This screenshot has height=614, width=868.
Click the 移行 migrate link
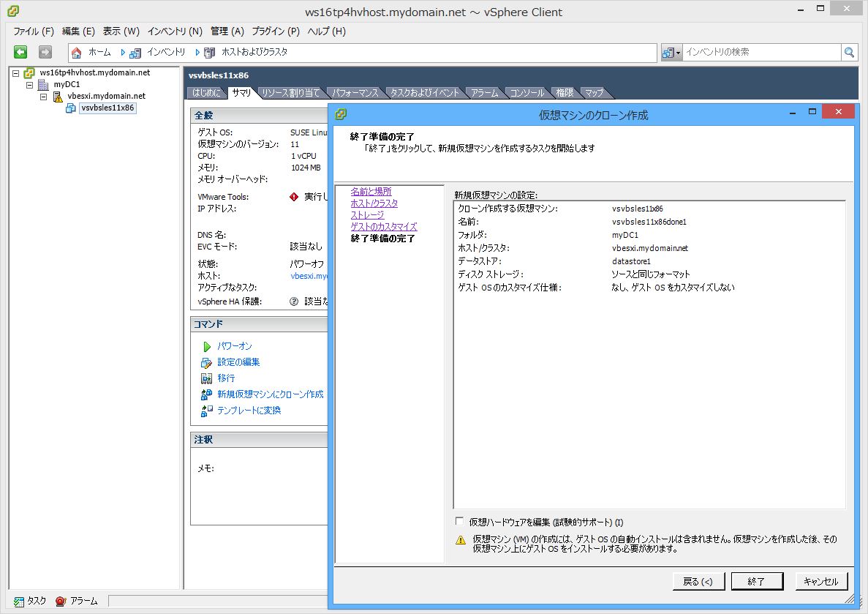click(226, 378)
